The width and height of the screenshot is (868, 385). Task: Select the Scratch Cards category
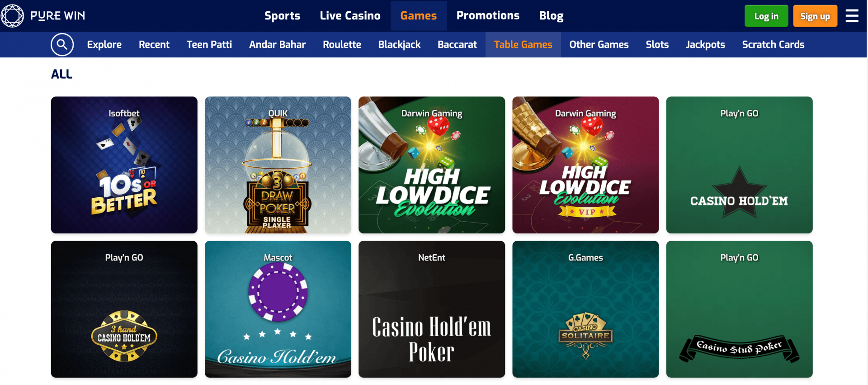[773, 44]
